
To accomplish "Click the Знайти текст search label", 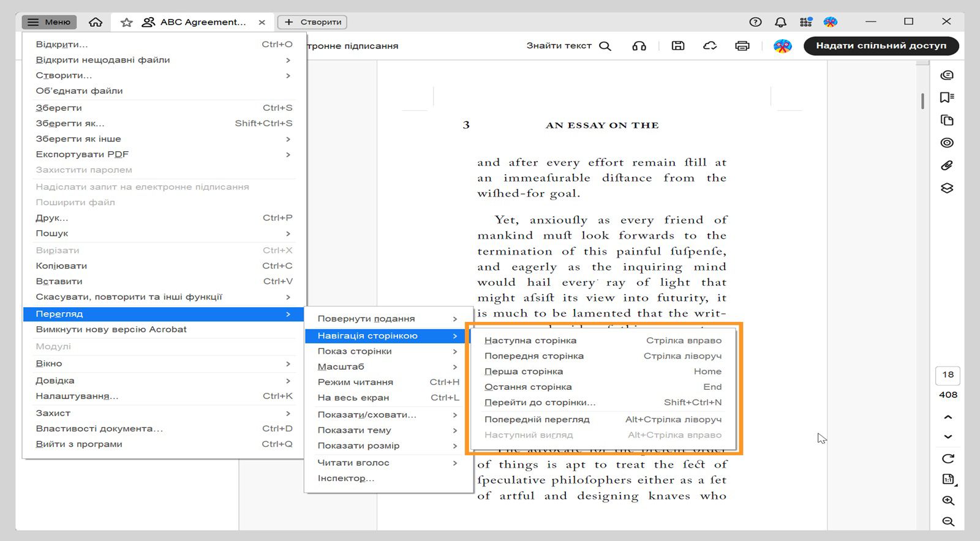I will coord(559,46).
